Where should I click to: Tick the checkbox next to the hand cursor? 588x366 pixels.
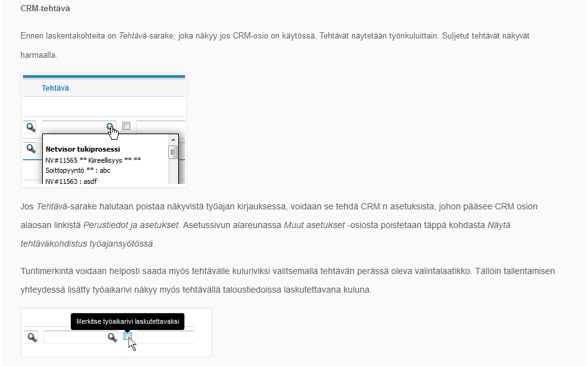click(127, 126)
